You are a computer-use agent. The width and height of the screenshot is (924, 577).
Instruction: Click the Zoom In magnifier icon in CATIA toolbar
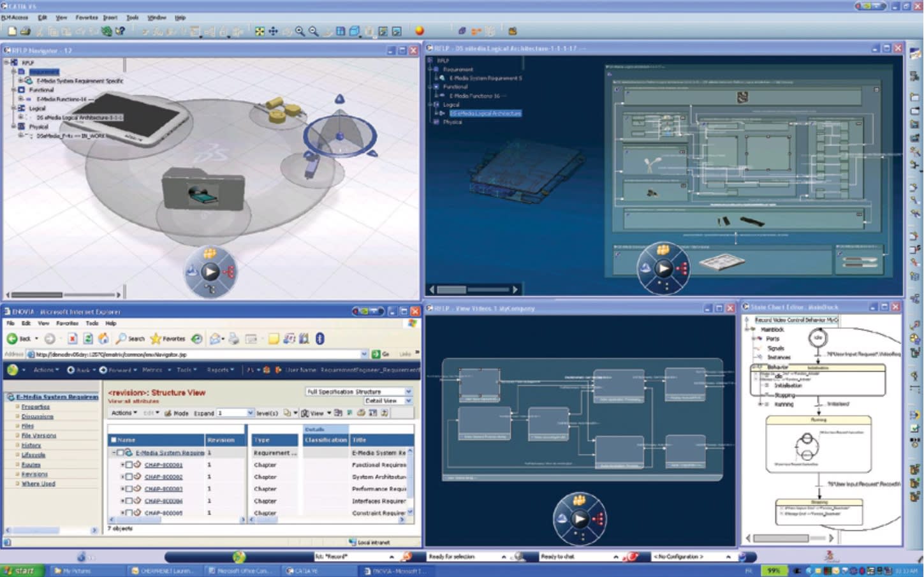tap(300, 31)
